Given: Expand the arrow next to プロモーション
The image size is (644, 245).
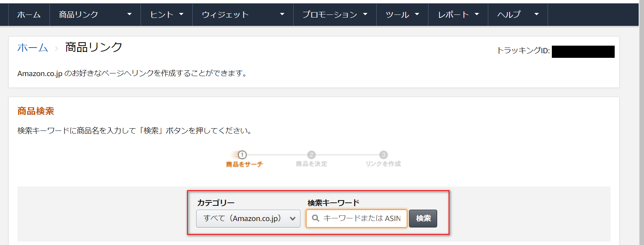Looking at the screenshot, I should coord(365,14).
